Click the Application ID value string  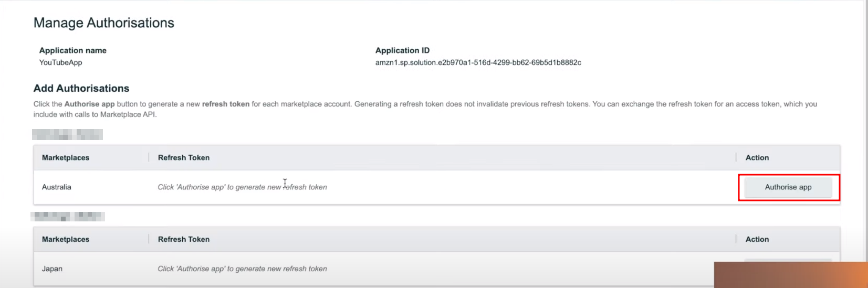pos(478,62)
